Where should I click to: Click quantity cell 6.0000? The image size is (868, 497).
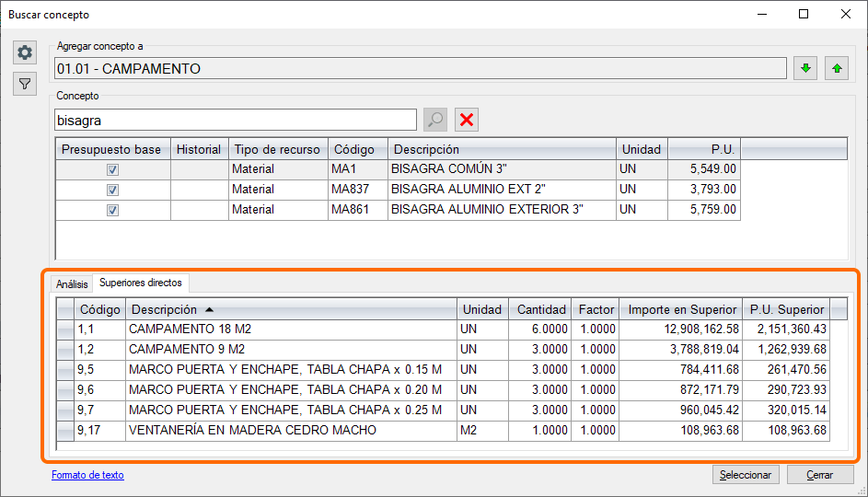(541, 329)
